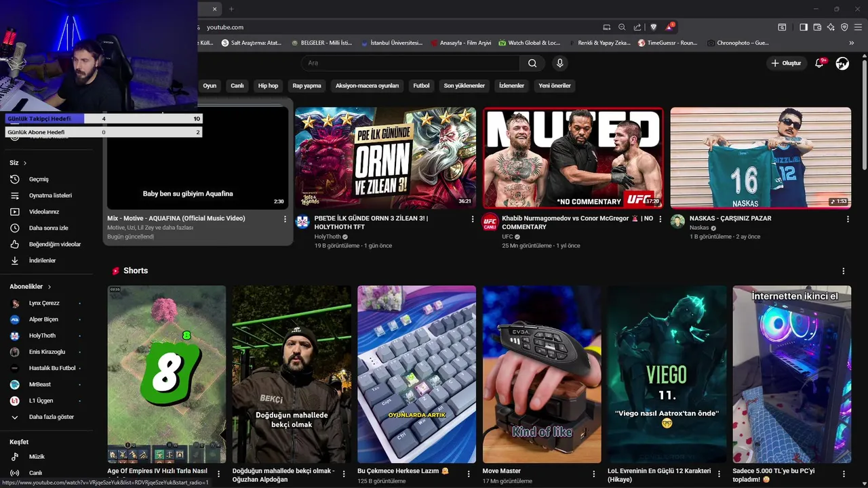Open options menu for PBE'DE İLK GÜNDE ORNN video
Image resolution: width=868 pixels, height=488 pixels.
473,219
